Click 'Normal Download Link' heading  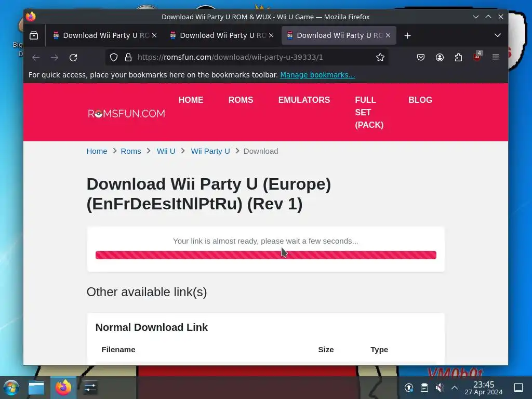151,327
